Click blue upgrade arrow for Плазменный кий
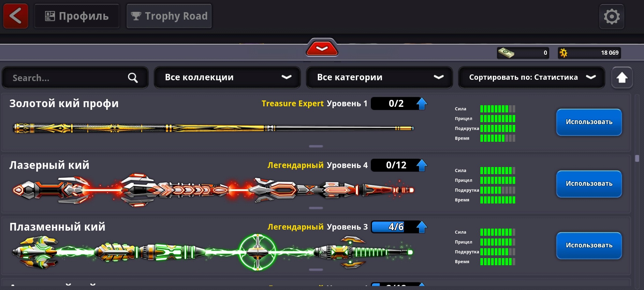Image resolution: width=644 pixels, height=290 pixels. (x=422, y=227)
